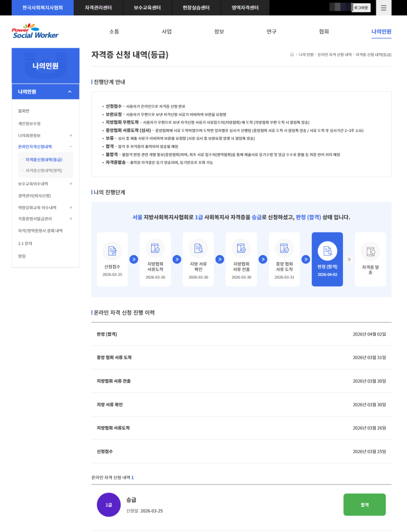
Task: Open 알림 in the sidebar
Action: tap(22, 256)
